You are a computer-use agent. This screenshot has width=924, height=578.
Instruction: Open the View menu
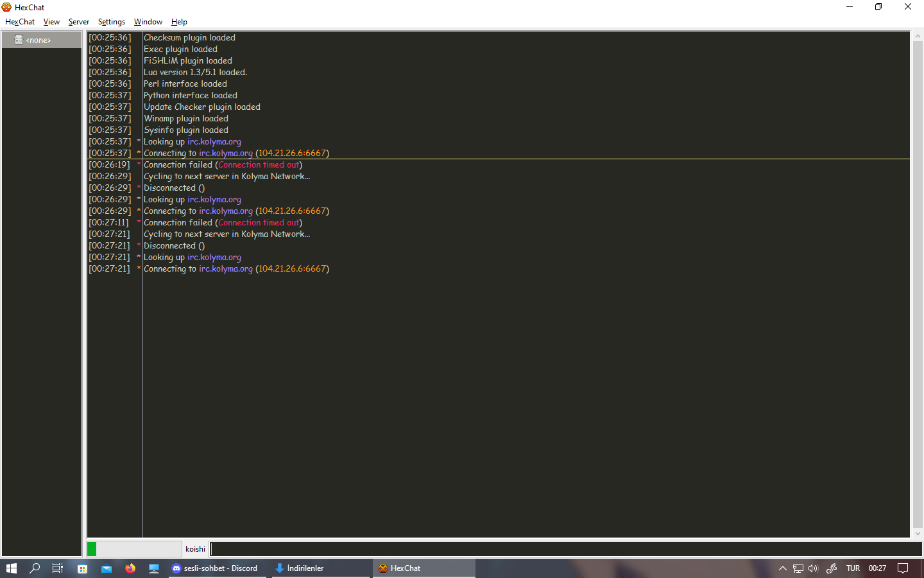pyautogui.click(x=51, y=22)
